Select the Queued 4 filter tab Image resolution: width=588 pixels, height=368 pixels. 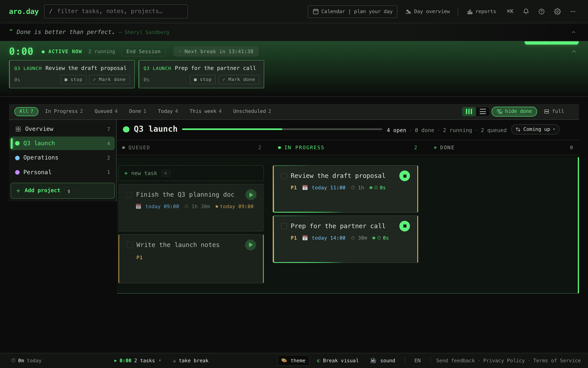click(106, 111)
